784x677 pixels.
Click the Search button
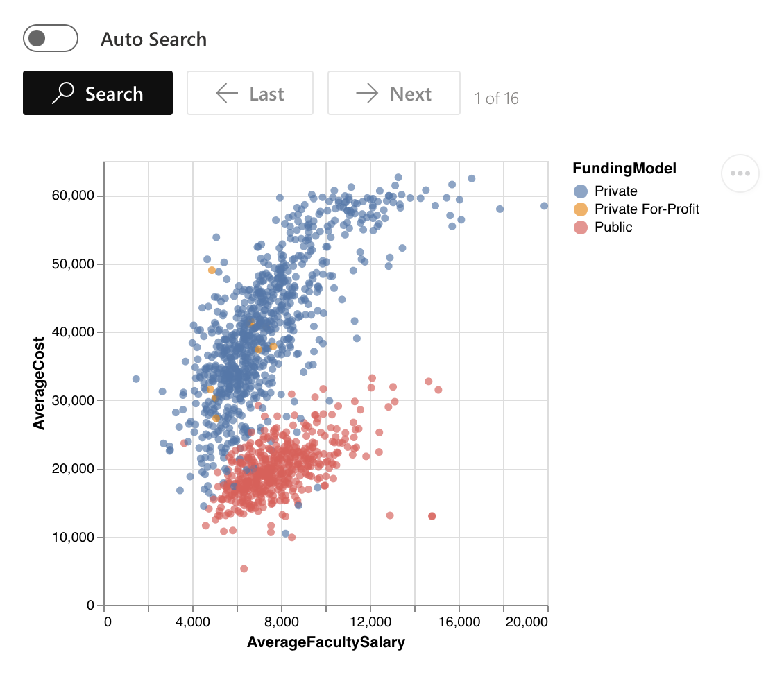tap(98, 93)
